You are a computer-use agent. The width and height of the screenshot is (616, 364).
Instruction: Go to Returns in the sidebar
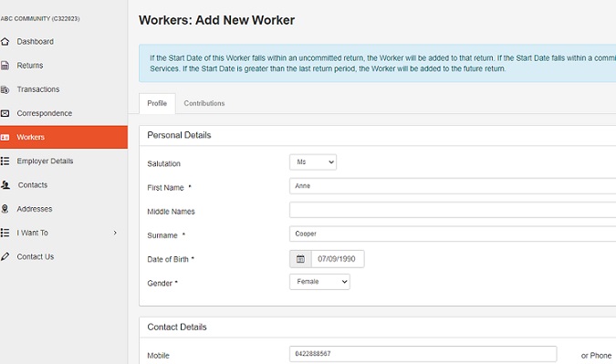pyautogui.click(x=30, y=66)
